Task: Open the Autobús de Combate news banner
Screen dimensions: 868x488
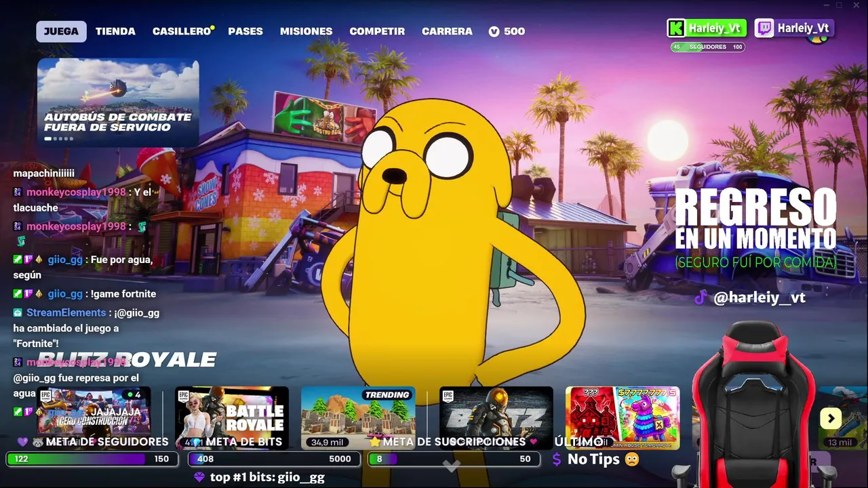Action: [x=118, y=102]
